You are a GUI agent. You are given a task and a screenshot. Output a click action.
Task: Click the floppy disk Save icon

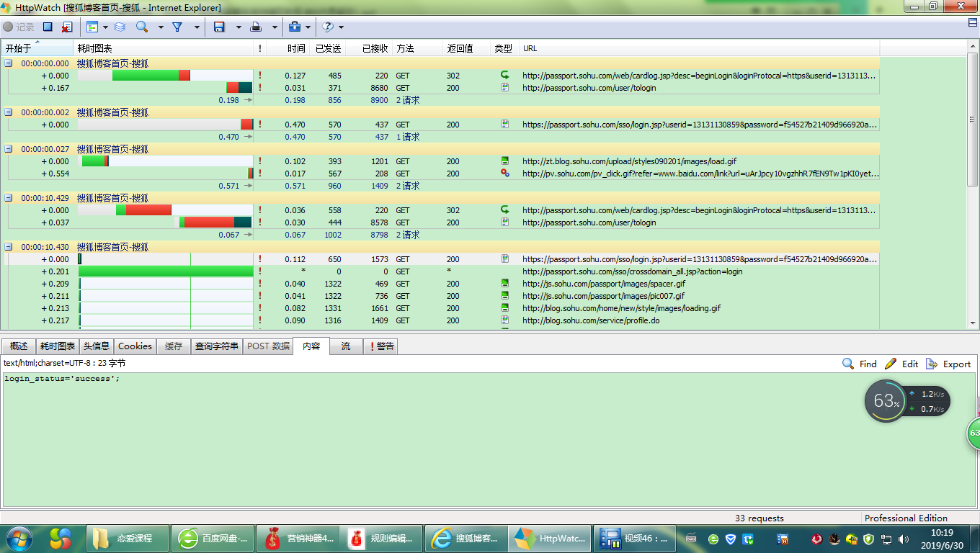pos(219,27)
